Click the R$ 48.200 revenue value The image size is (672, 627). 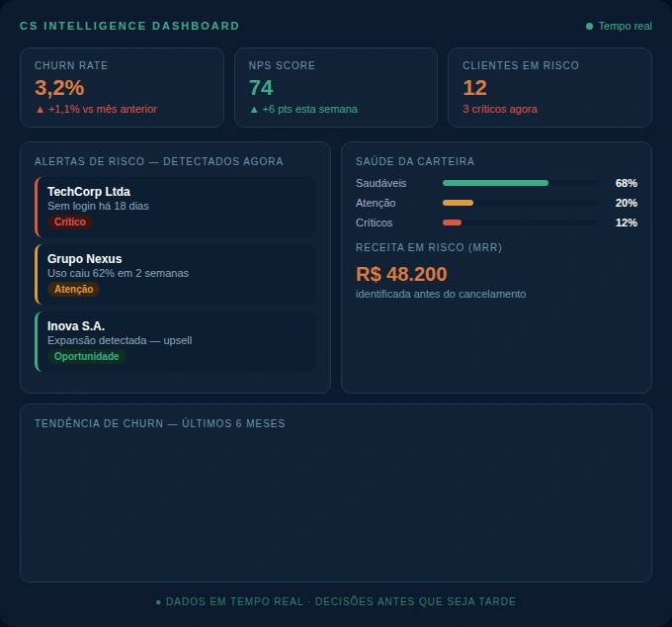pos(401,274)
